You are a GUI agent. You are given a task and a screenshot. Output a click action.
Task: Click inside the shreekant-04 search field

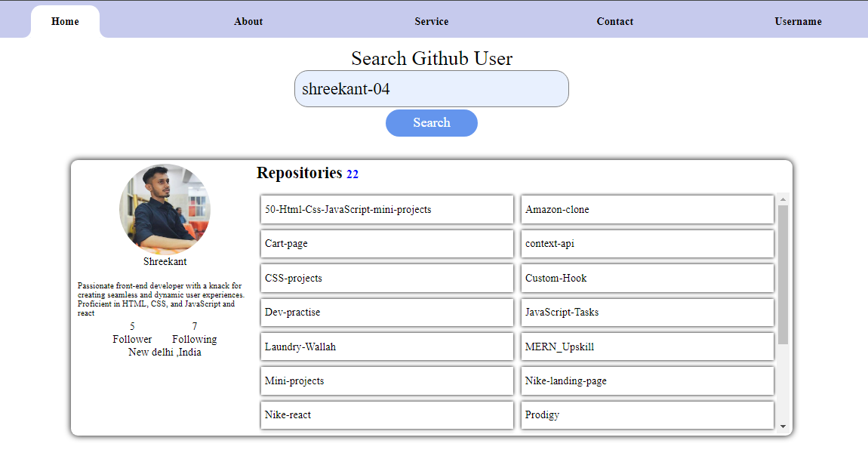431,88
